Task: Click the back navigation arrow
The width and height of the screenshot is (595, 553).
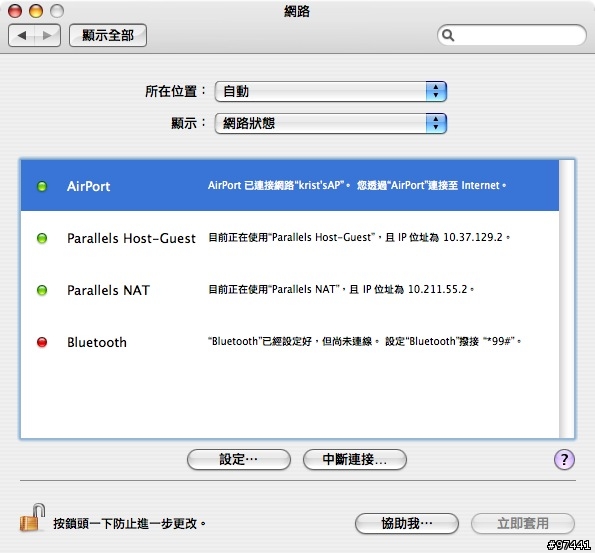Action: (x=22, y=36)
